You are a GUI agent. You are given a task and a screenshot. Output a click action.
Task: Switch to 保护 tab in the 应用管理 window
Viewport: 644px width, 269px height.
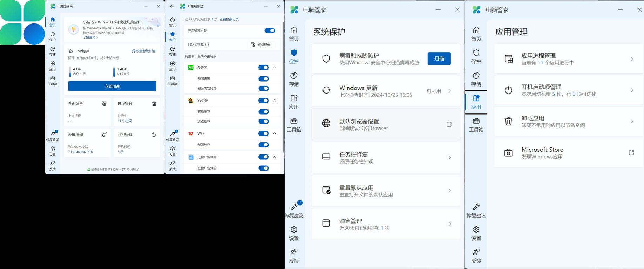coord(476,56)
